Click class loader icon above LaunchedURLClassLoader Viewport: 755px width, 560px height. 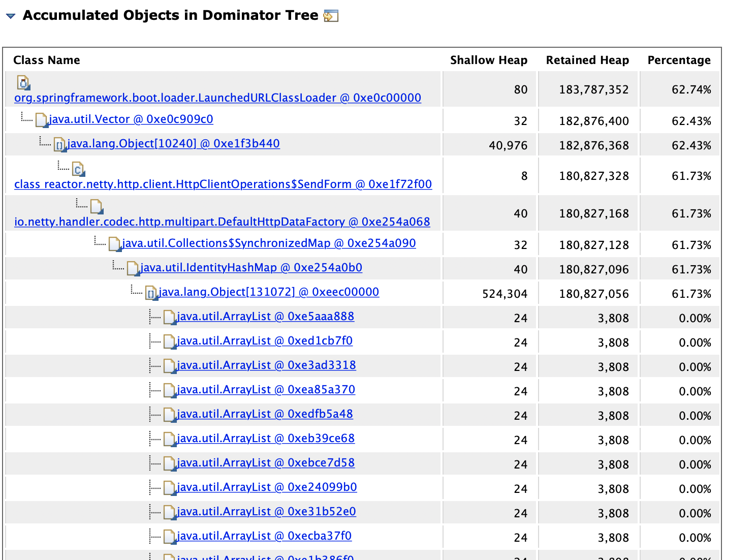23,82
